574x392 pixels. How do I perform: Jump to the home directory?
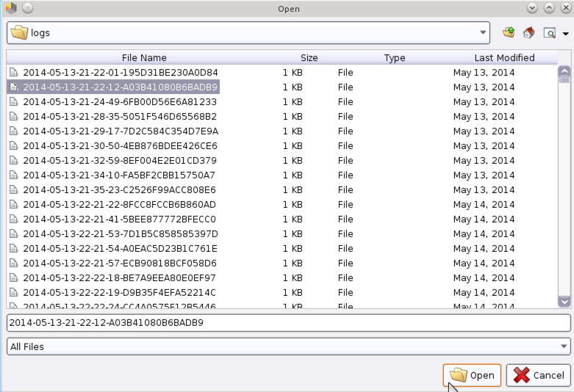[x=528, y=32]
